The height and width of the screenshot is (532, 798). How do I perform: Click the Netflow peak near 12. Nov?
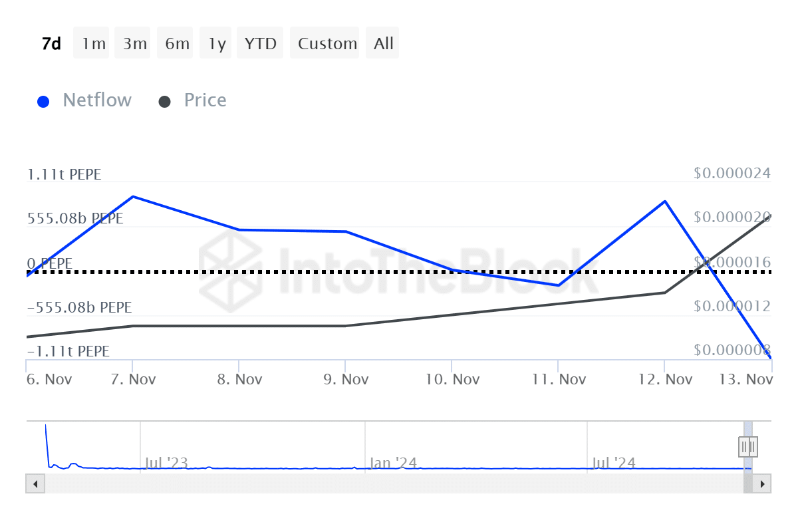coord(664,201)
